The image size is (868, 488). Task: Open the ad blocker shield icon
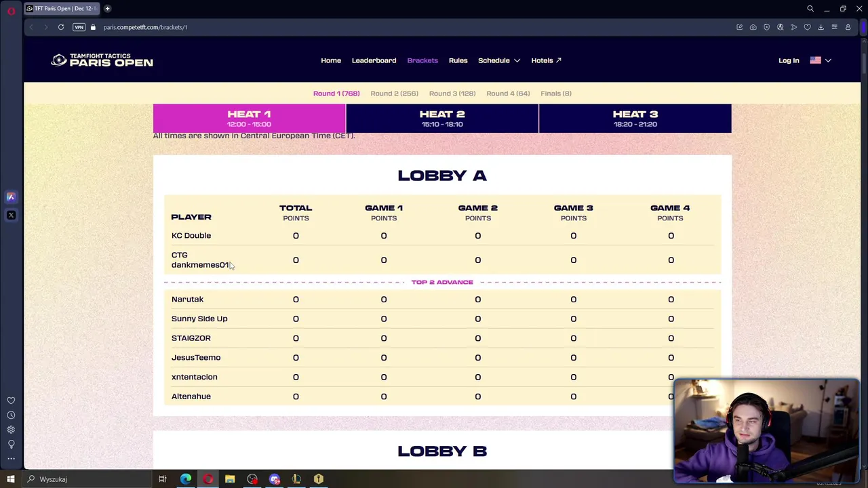766,27
